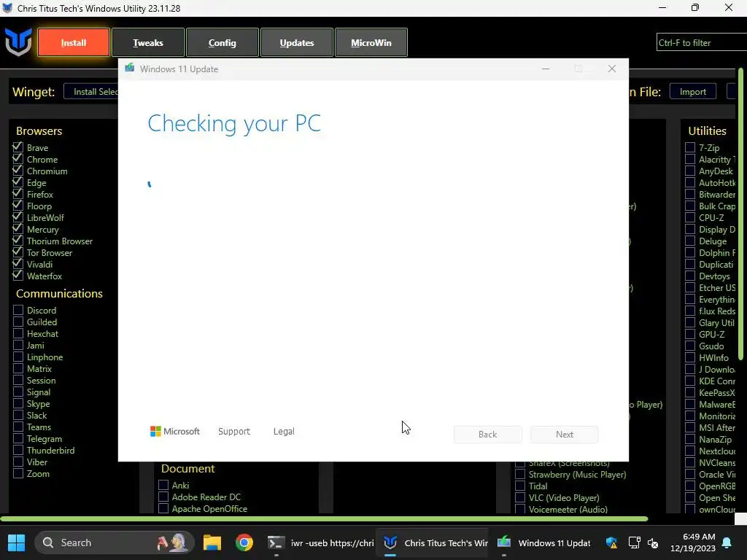Focus the Ctrl-F to filter field
Viewport: 747px width, 560px height.
pyautogui.click(x=701, y=42)
